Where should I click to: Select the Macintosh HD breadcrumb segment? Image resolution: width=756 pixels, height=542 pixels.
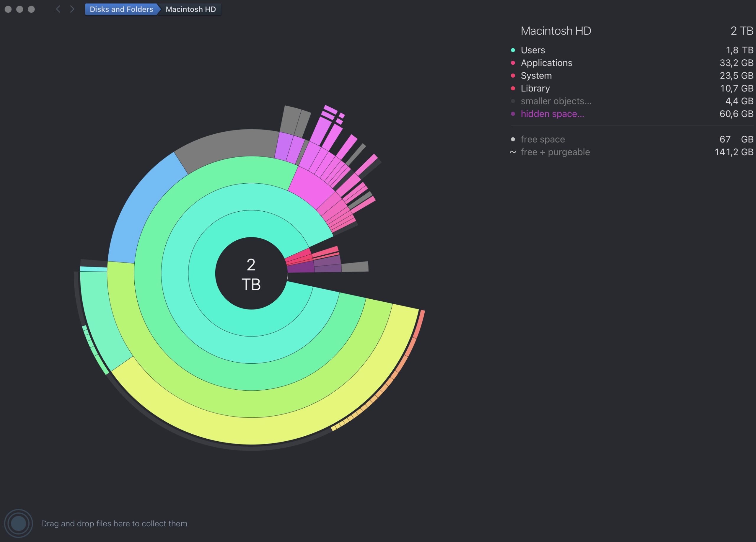[191, 9]
